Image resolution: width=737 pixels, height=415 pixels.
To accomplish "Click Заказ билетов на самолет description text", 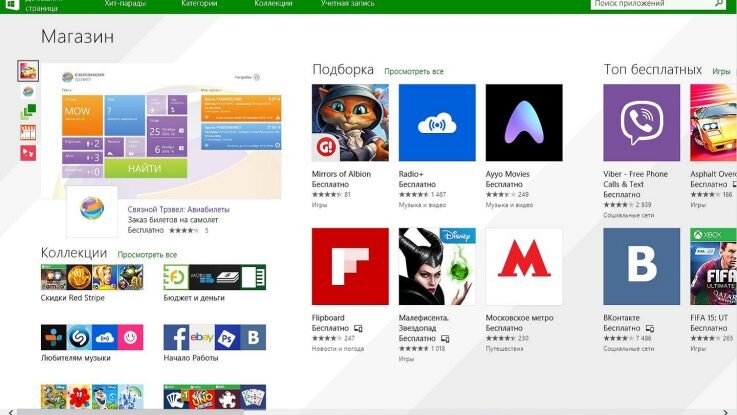I will (x=173, y=220).
